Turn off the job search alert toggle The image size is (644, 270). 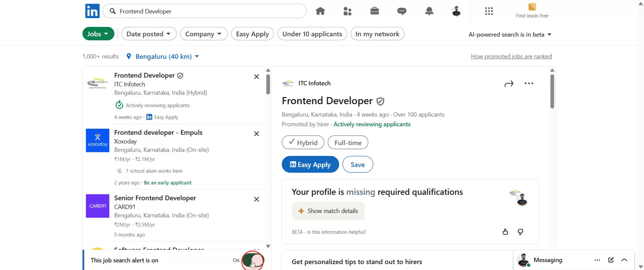tap(253, 260)
